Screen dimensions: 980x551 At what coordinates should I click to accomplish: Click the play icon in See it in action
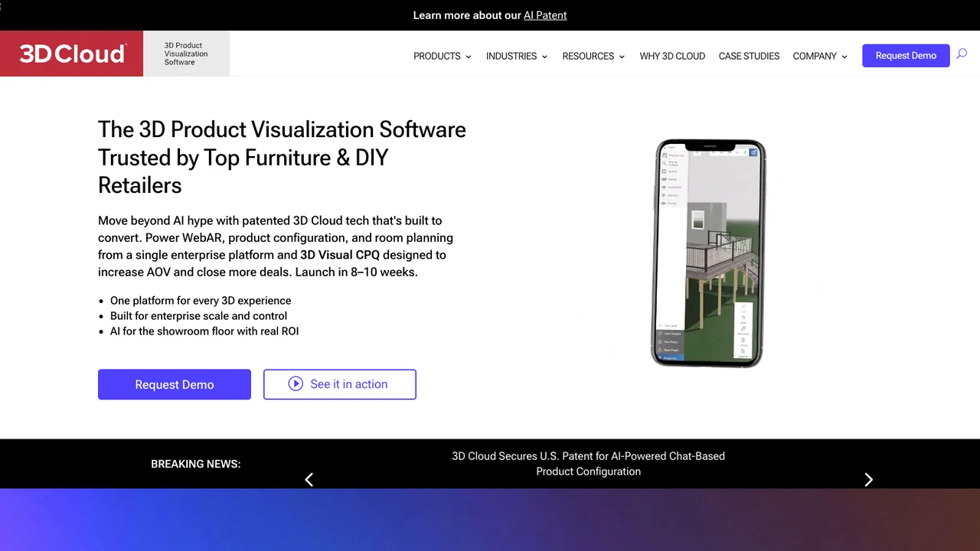coord(296,384)
